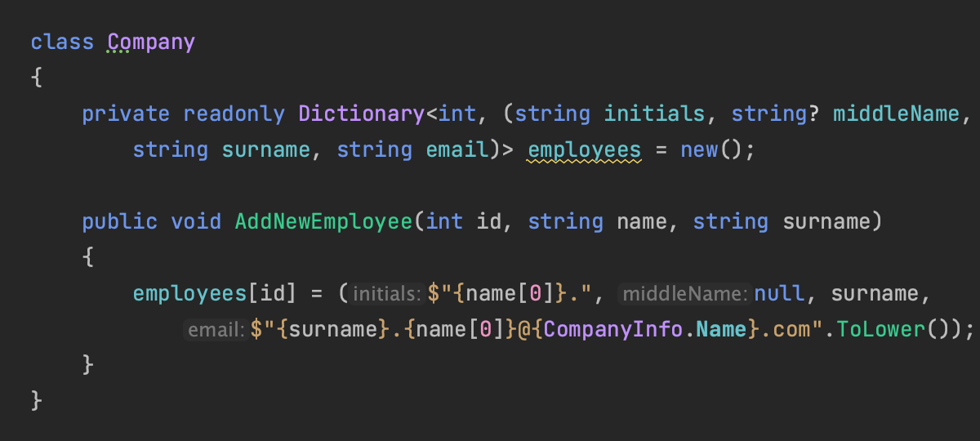The image size is (980, 441).
Task: Select the Dictionary type name
Action: point(361,114)
